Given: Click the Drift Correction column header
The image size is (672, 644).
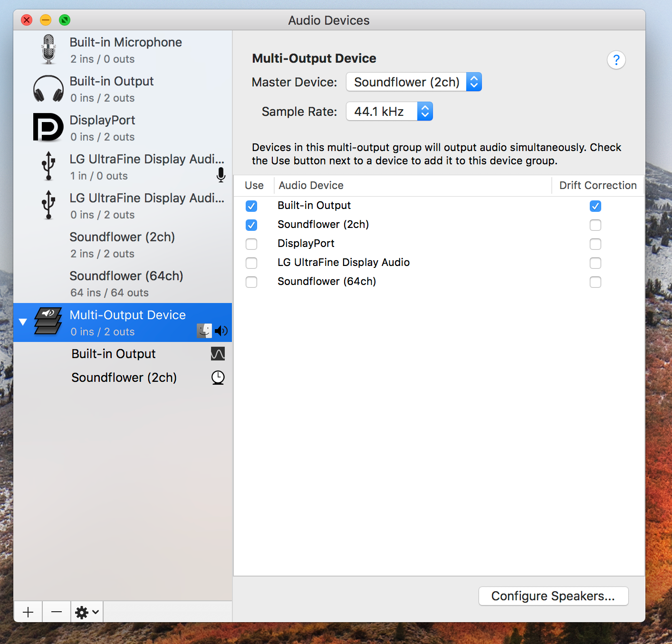Looking at the screenshot, I should pyautogui.click(x=598, y=185).
